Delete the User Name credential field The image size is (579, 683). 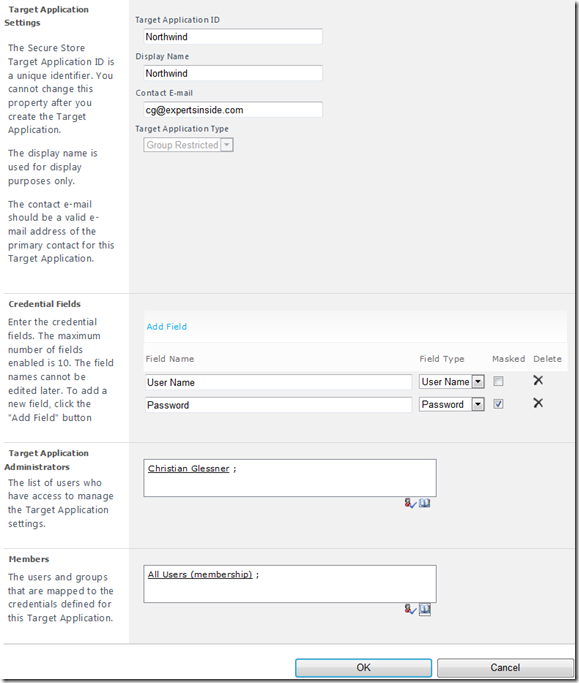click(538, 380)
